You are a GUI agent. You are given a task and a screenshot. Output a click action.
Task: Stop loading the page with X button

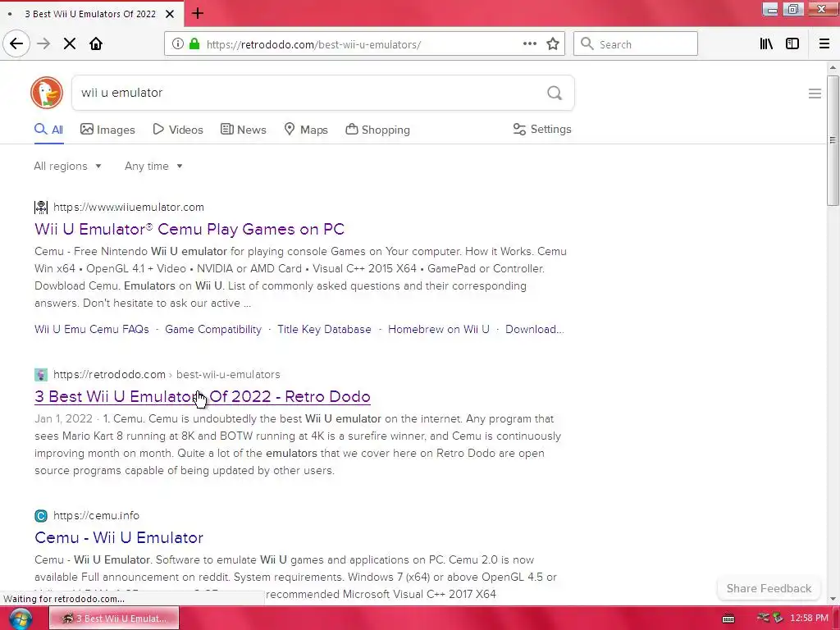pyautogui.click(x=70, y=44)
